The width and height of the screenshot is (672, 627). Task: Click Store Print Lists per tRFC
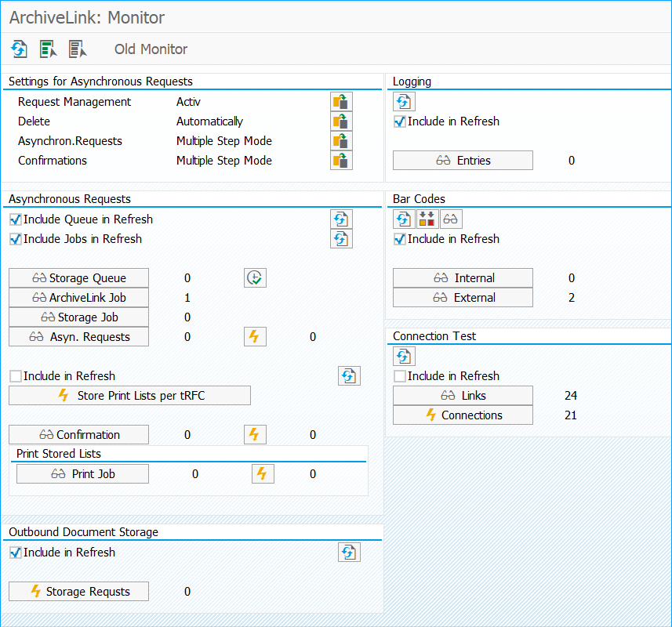[x=130, y=395]
